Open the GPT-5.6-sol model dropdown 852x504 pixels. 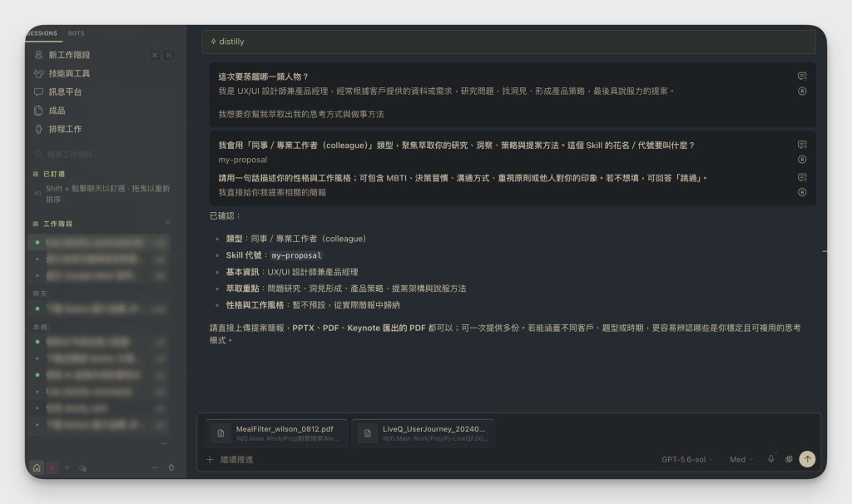(687, 459)
